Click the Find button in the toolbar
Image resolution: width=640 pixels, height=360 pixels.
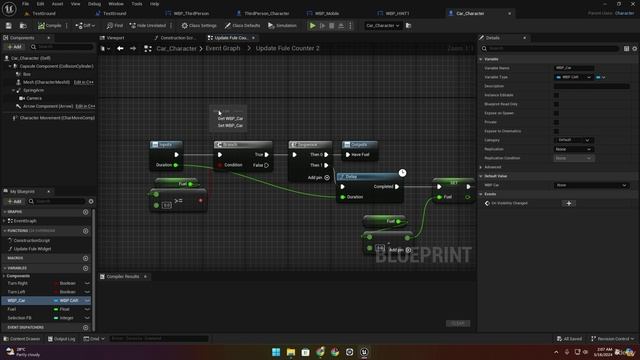tap(115, 26)
